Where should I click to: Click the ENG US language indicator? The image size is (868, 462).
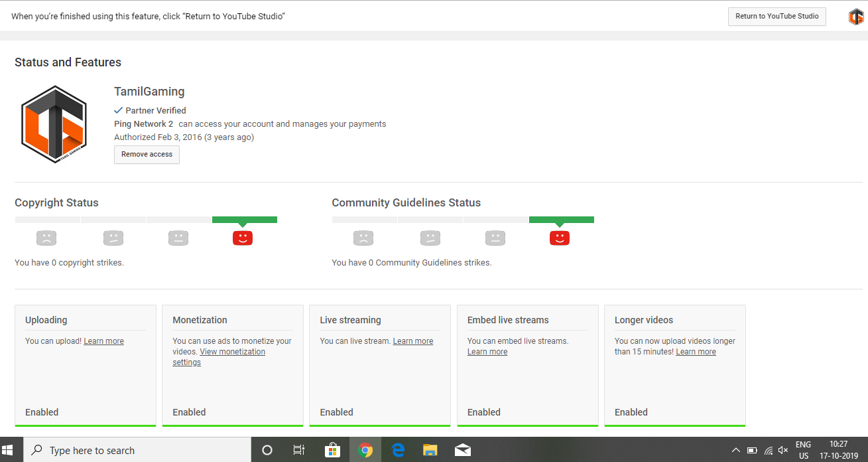coord(804,450)
